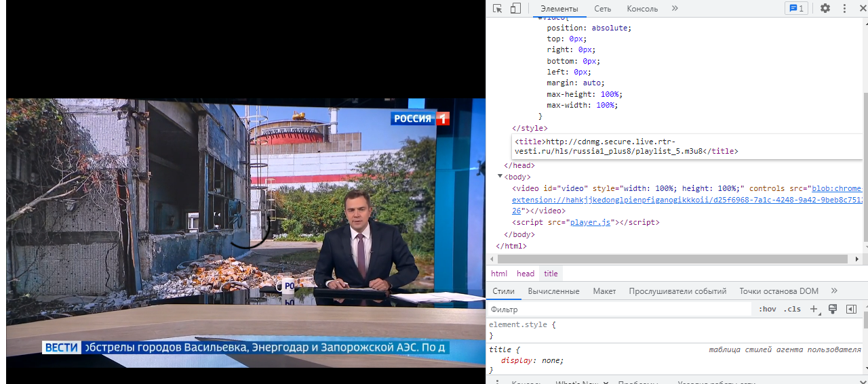Select the closing </style> tag line
This screenshot has width=868, height=384.
[x=530, y=128]
